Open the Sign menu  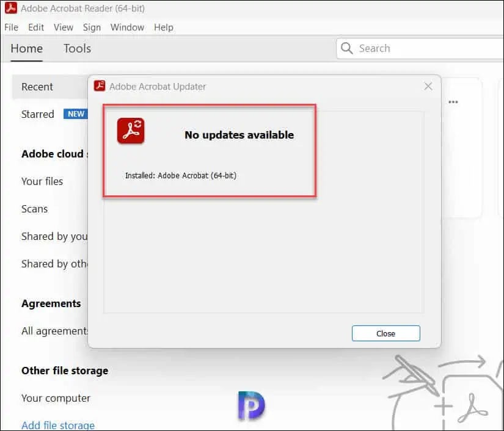[x=92, y=27]
